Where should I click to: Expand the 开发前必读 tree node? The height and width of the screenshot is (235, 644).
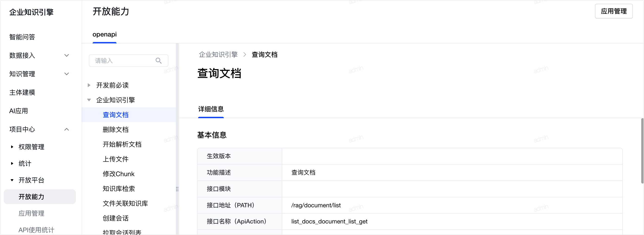click(x=89, y=85)
